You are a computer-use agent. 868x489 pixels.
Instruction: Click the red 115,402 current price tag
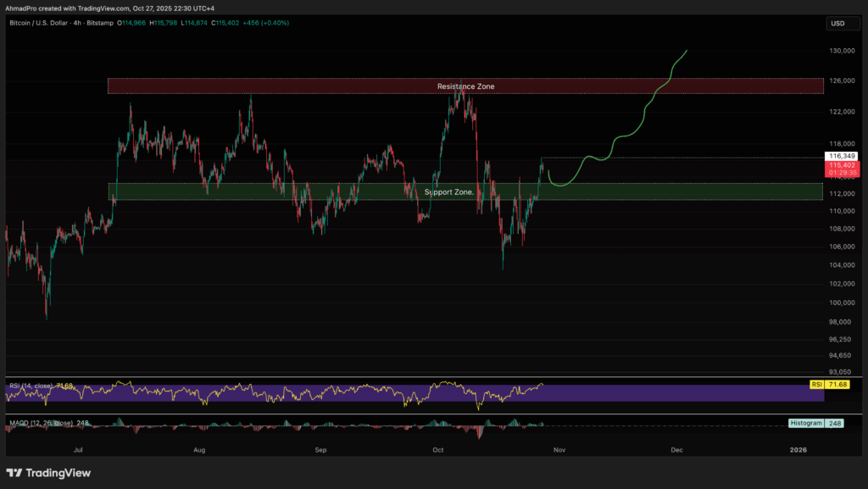843,165
